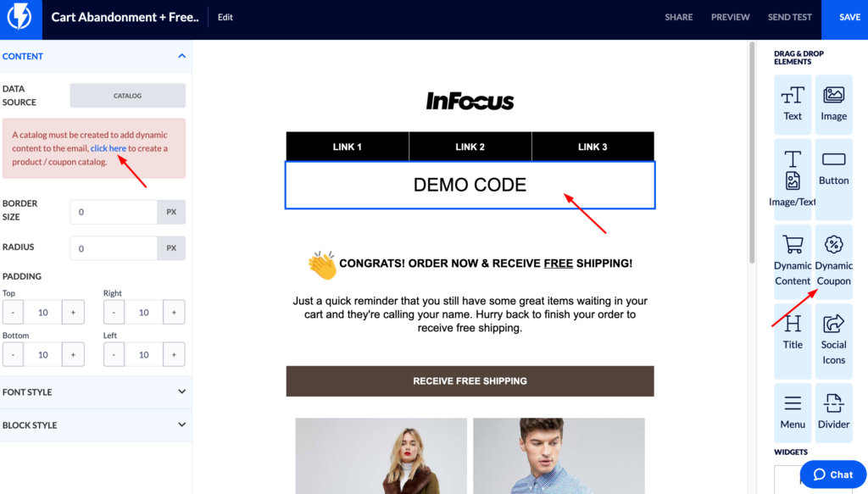Choose the Dynamic Coupon element
This screenshot has width=868, height=494.
click(x=833, y=261)
